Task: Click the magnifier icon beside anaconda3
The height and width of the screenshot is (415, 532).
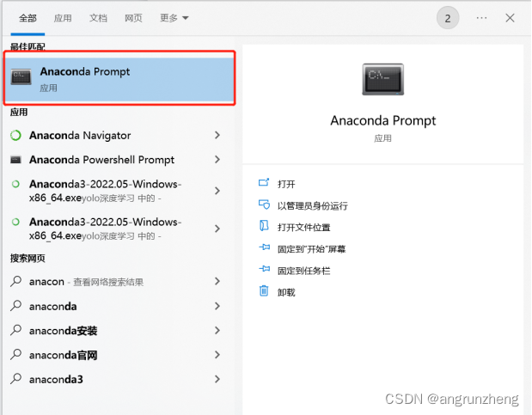Action: coord(15,379)
